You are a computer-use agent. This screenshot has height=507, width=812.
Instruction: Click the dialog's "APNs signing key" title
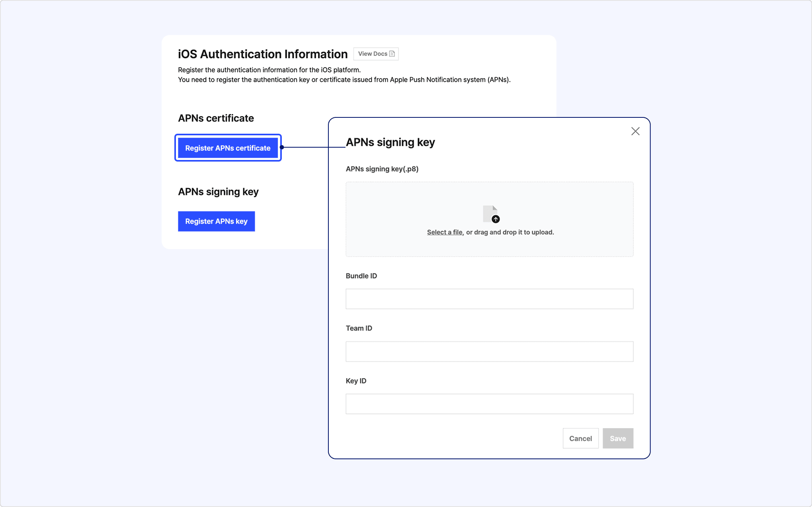click(390, 142)
